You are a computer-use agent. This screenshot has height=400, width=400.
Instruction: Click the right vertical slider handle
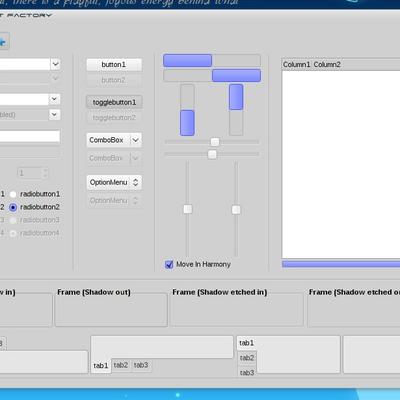[x=236, y=210]
